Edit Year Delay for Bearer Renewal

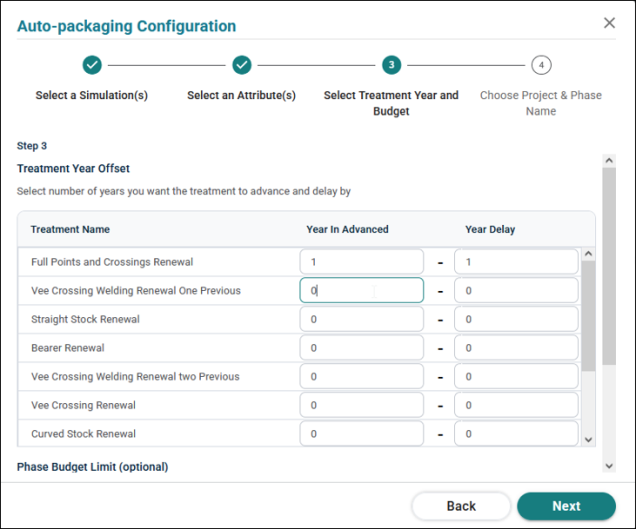tap(516, 348)
